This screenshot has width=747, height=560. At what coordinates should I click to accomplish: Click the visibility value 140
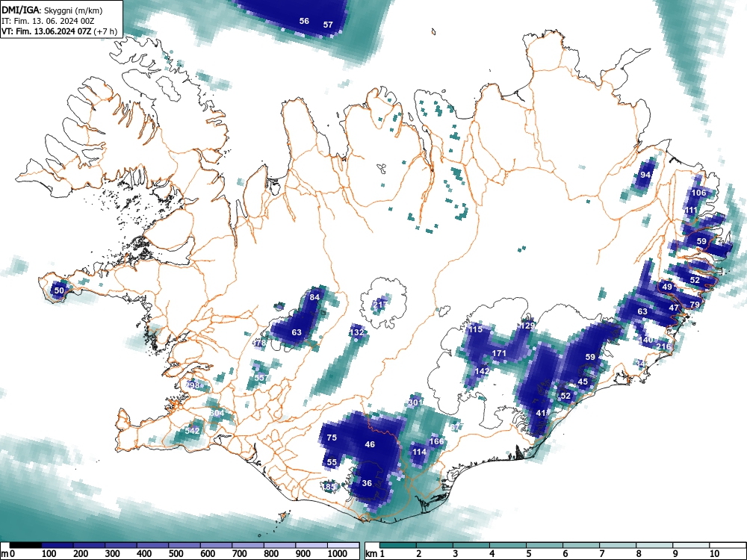point(646,340)
